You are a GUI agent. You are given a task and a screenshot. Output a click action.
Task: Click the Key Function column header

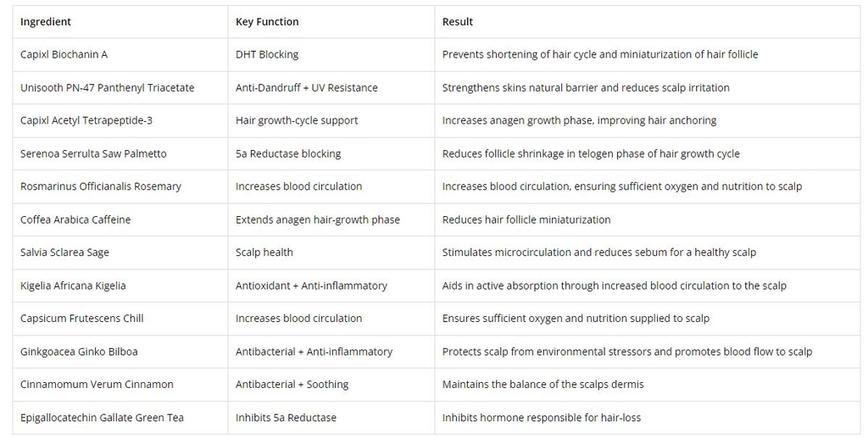click(x=267, y=22)
